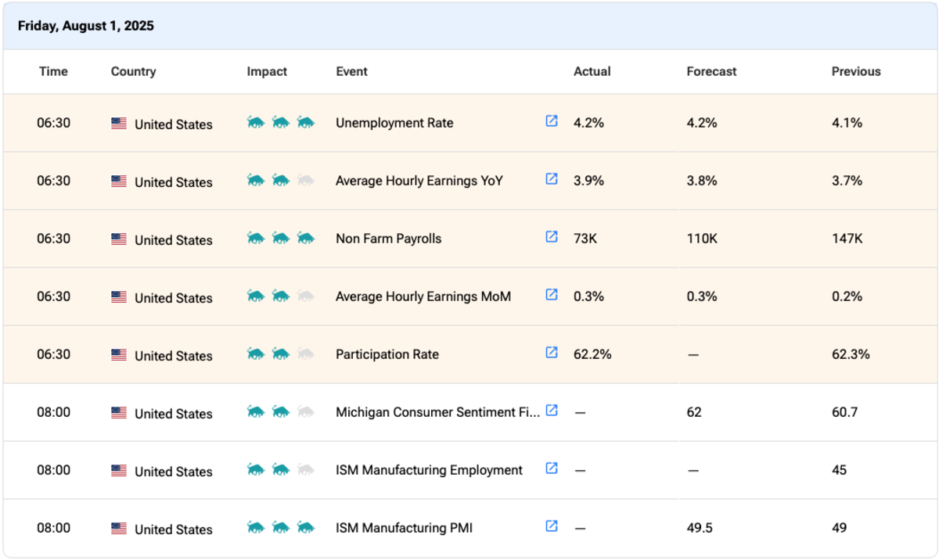Click the Time column header
Screen dimensions: 939x560
(x=53, y=71)
